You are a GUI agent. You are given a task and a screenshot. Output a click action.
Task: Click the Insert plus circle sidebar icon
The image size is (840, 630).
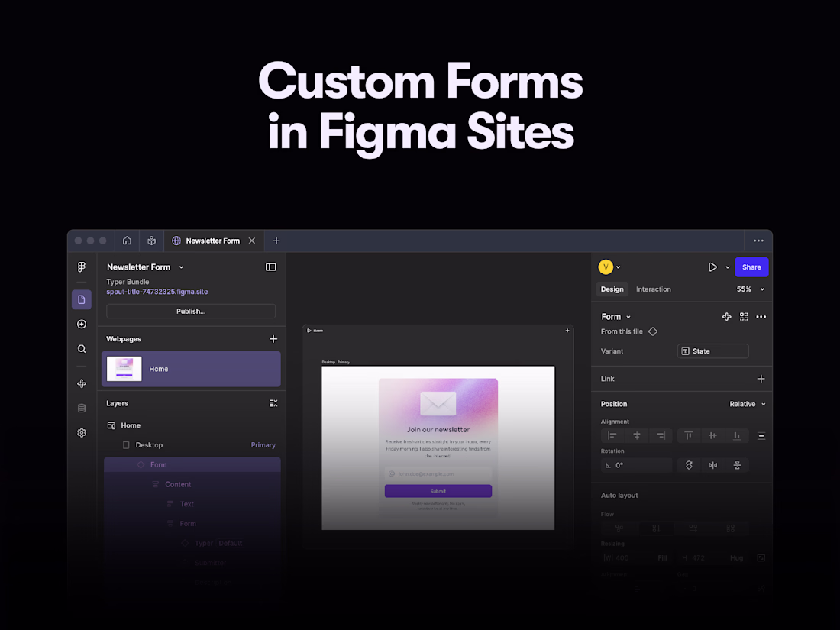[x=82, y=324]
